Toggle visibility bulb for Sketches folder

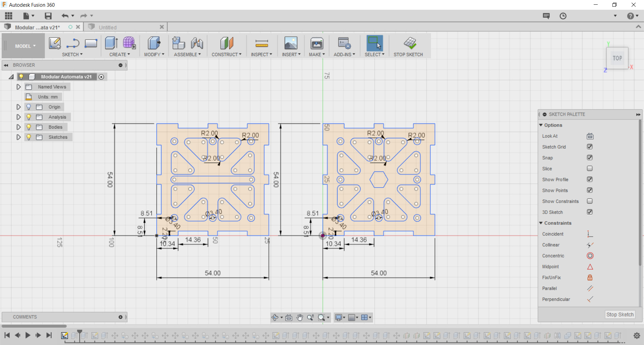click(29, 137)
